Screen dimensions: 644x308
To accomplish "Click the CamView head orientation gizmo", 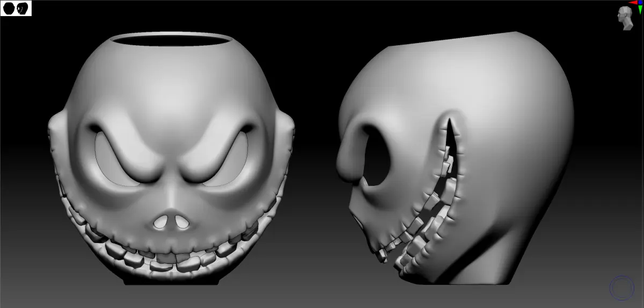I will click(625, 18).
